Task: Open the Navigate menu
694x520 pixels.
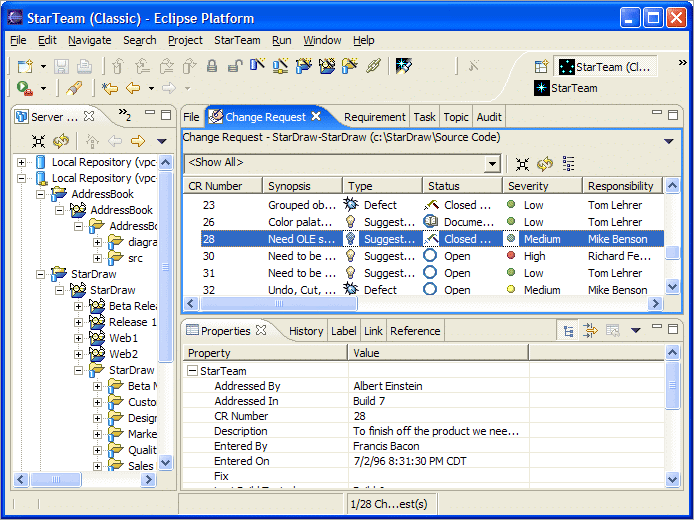Action: pyautogui.click(x=89, y=40)
